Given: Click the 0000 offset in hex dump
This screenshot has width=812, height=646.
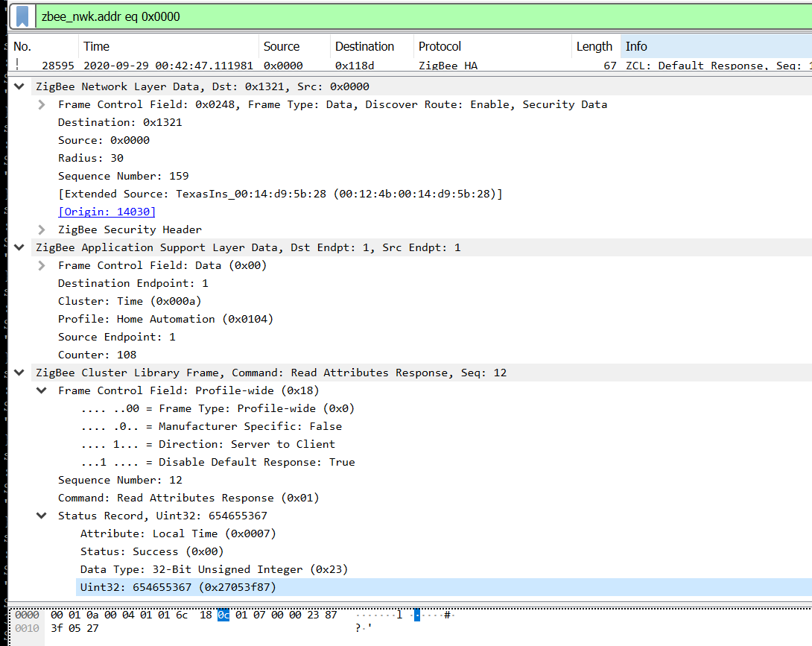Looking at the screenshot, I should pyautogui.click(x=27, y=615).
